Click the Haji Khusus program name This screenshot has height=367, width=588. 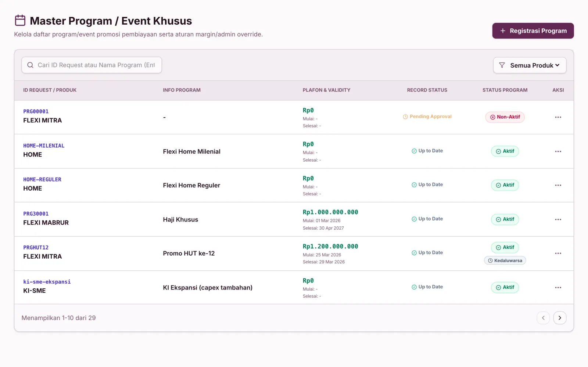[x=180, y=219]
